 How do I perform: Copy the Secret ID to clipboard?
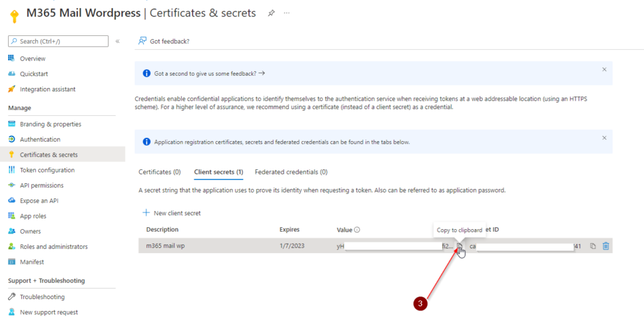[593, 246]
